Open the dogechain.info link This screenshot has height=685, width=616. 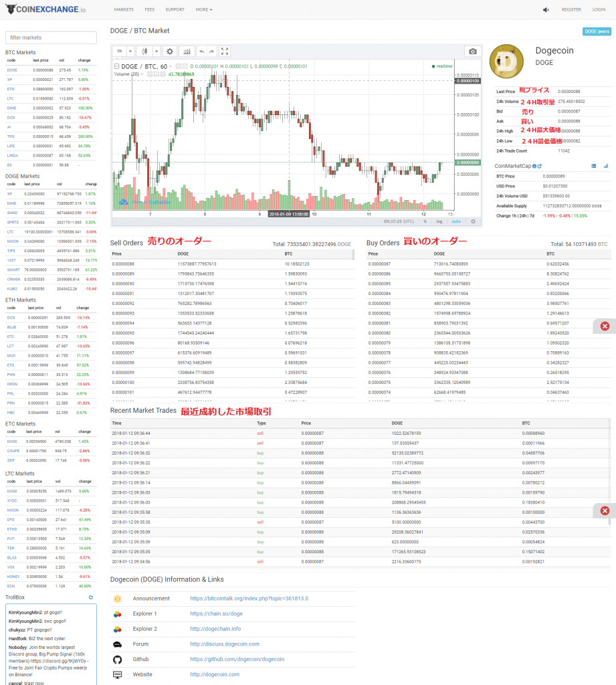tap(215, 629)
